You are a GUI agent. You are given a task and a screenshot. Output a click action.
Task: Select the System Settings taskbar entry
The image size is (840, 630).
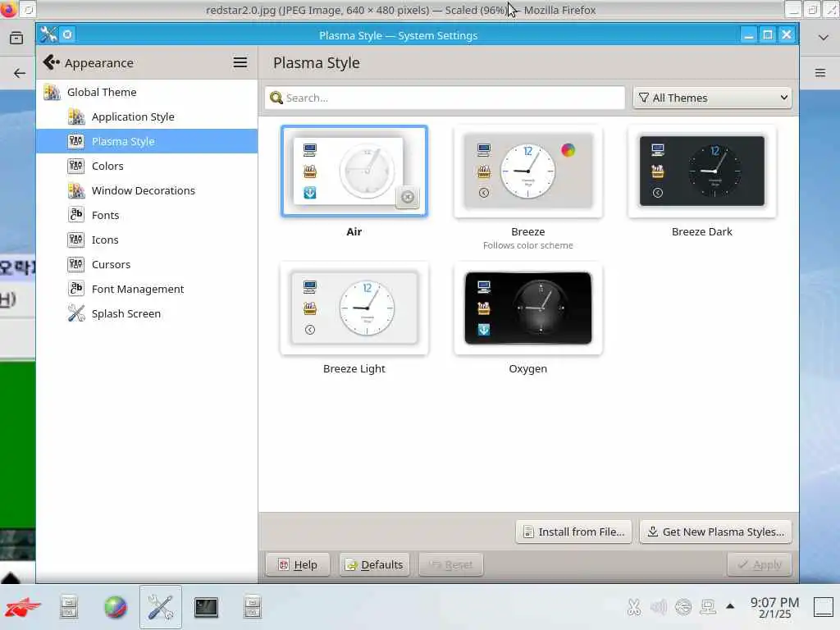[x=161, y=607]
